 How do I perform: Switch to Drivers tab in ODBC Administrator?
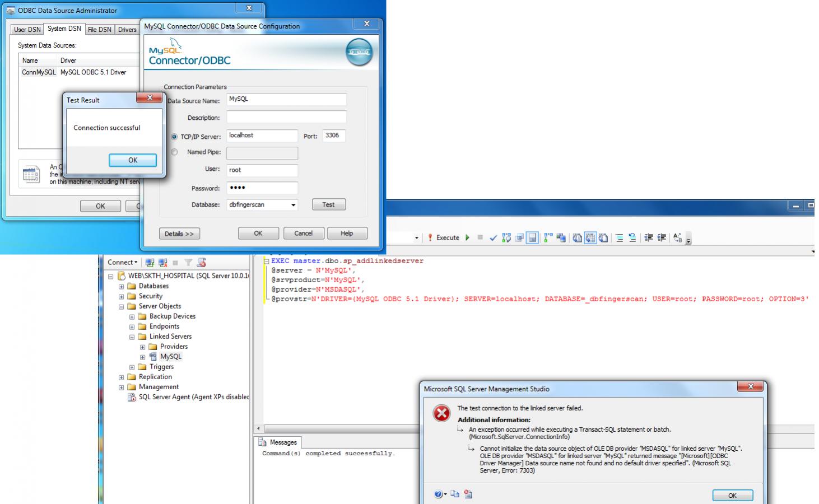(x=127, y=30)
